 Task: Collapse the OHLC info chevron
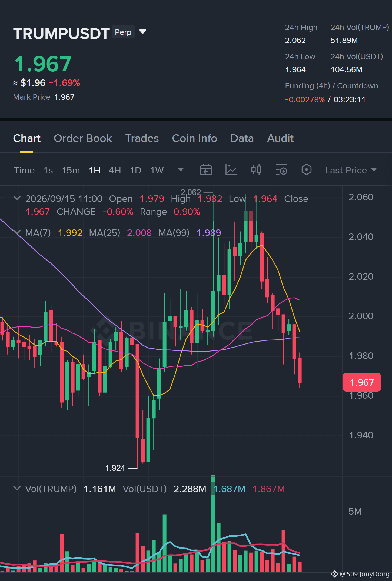tap(17, 198)
